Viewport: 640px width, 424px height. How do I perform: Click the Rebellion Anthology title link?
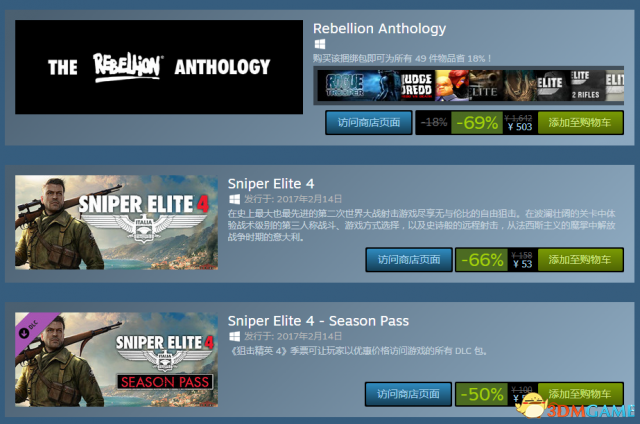pos(380,29)
